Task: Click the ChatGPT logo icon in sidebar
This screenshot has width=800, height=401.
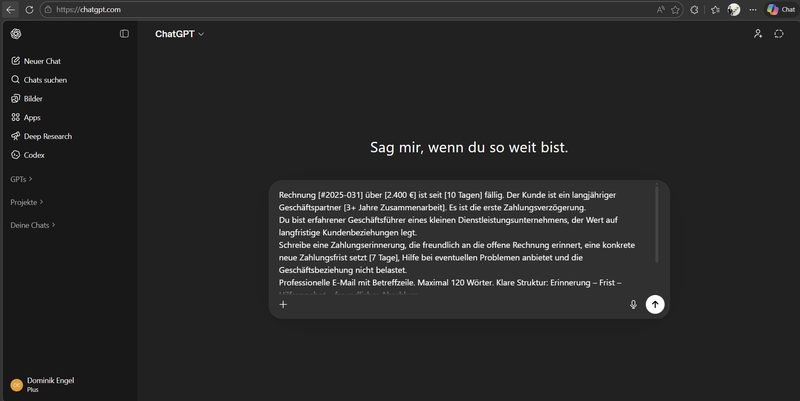Action: [16, 34]
